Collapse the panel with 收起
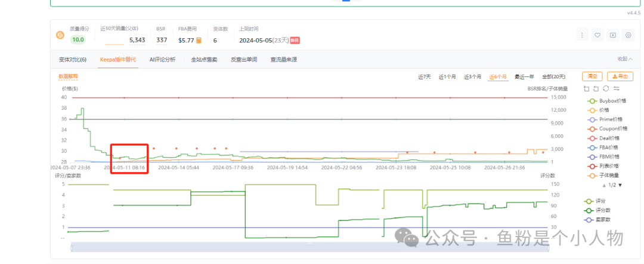 (x=625, y=59)
